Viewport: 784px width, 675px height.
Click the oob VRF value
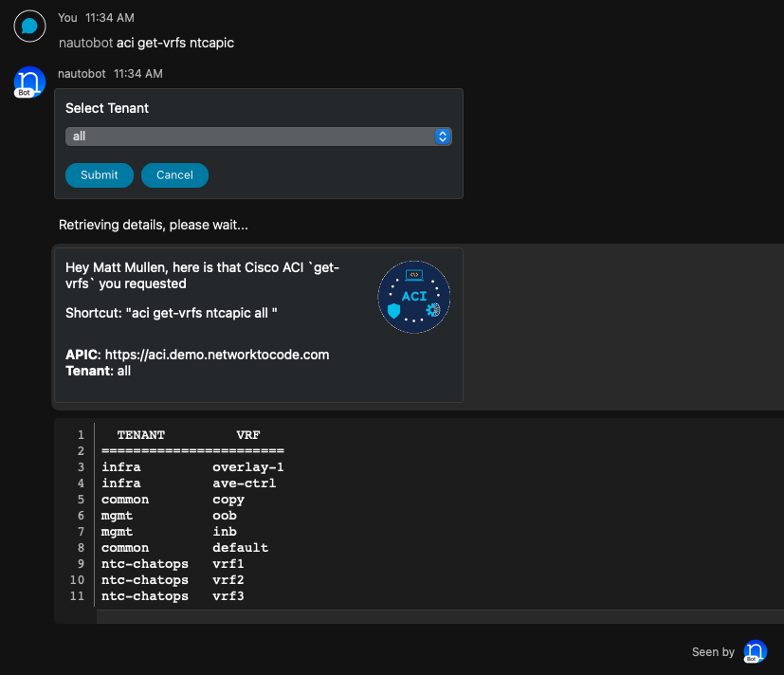click(x=225, y=516)
